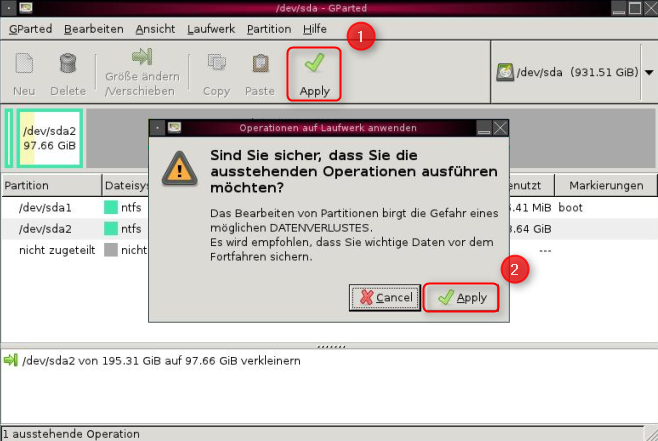Click the Partition column header

(51, 185)
